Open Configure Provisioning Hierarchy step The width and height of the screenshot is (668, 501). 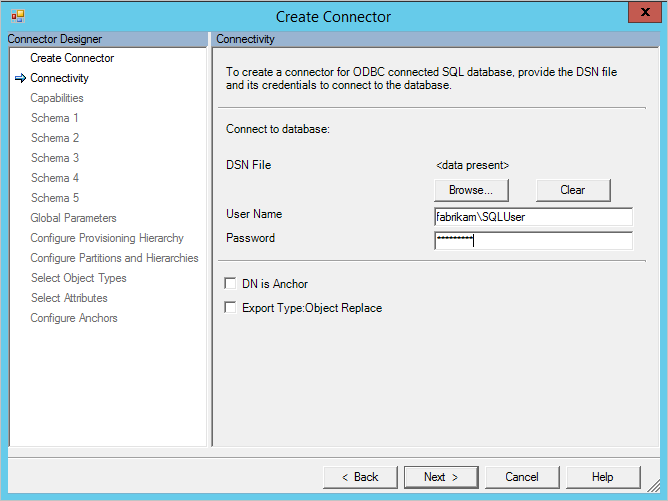107,238
